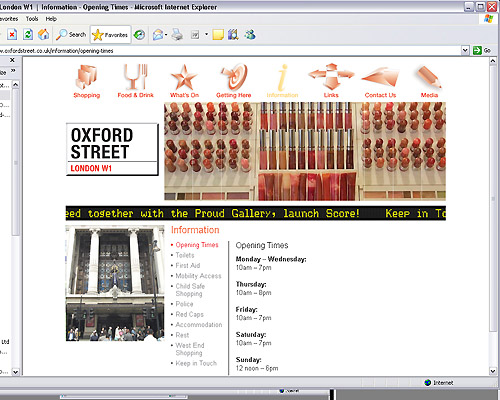Open the Links arrows icon
Screen dimensions: 500x400
(x=331, y=80)
